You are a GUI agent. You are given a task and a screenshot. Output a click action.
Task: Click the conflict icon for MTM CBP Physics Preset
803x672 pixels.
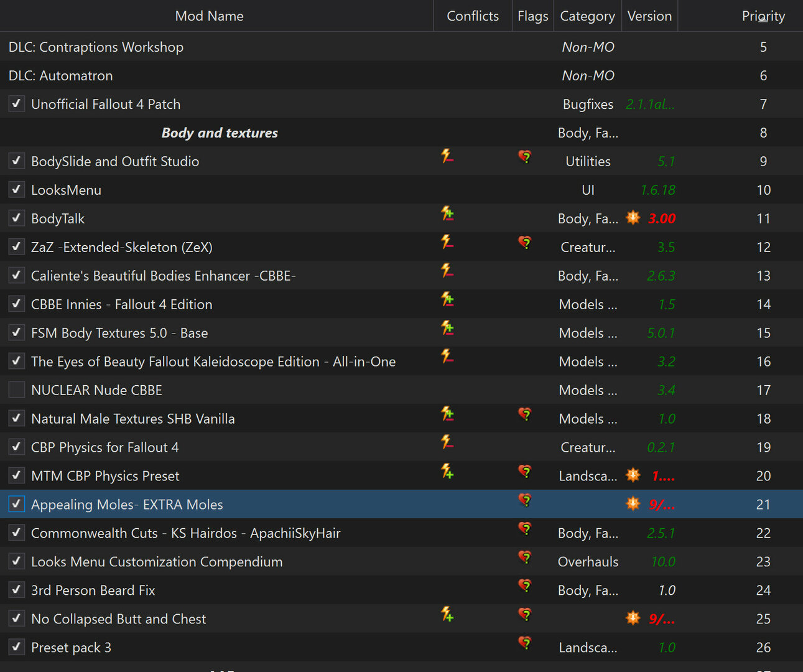tap(447, 471)
